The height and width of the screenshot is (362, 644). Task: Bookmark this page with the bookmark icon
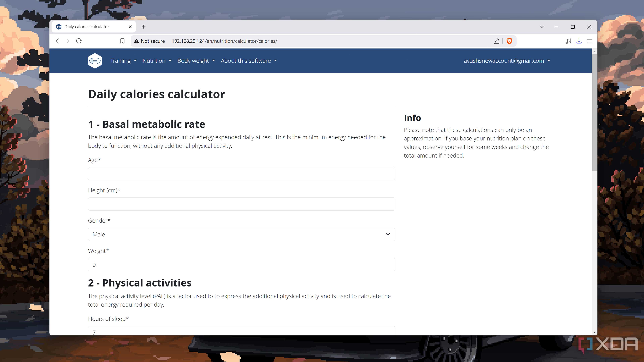tap(122, 41)
